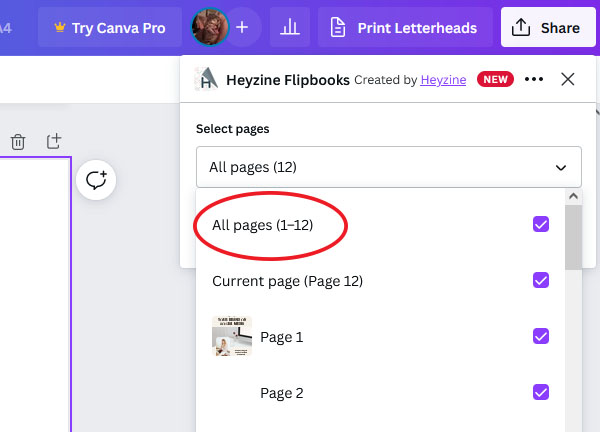
Task: Uncheck the Current page (Page 12) checkbox
Action: point(541,281)
